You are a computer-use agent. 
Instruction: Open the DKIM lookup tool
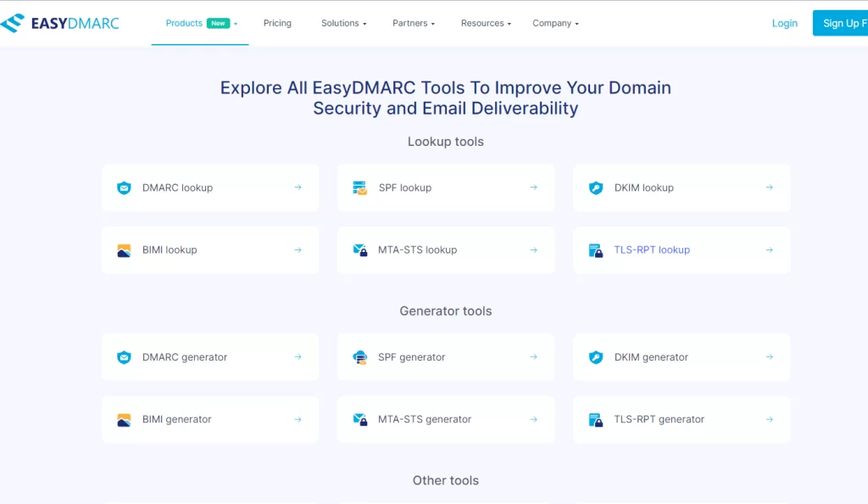[x=682, y=188]
